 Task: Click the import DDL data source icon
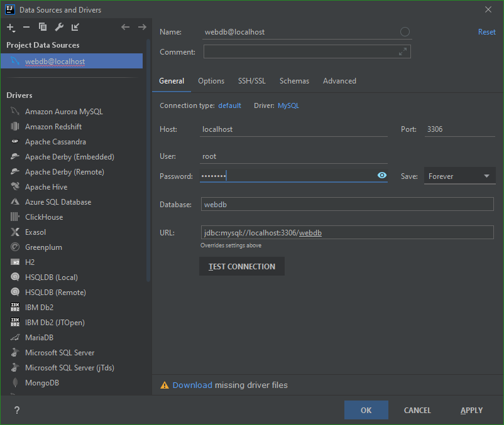[x=75, y=27]
